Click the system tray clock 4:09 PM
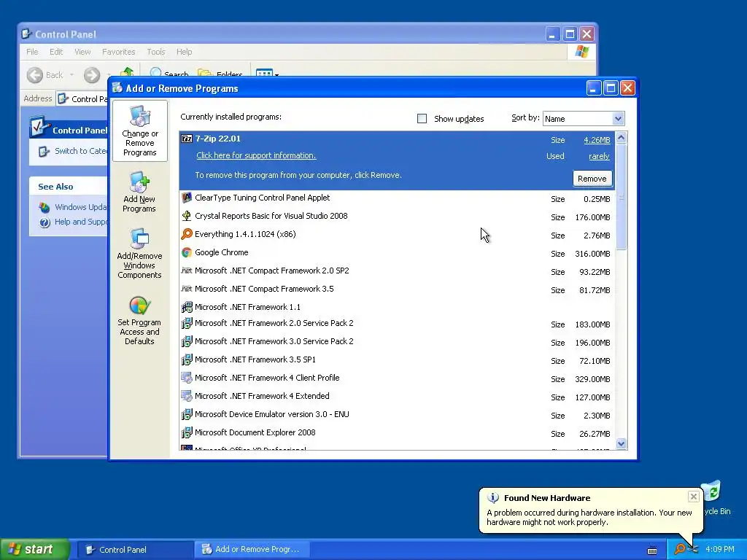This screenshot has width=747, height=560. click(x=720, y=549)
